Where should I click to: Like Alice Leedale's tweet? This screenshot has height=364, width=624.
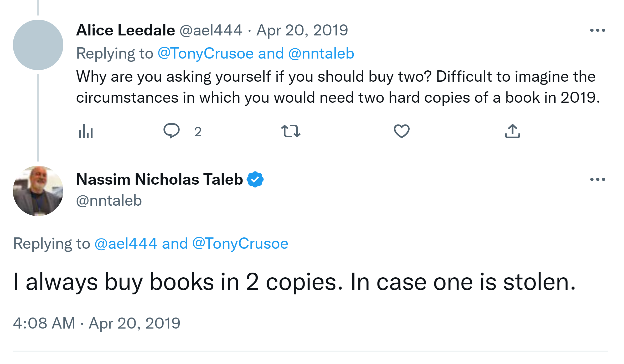click(401, 131)
